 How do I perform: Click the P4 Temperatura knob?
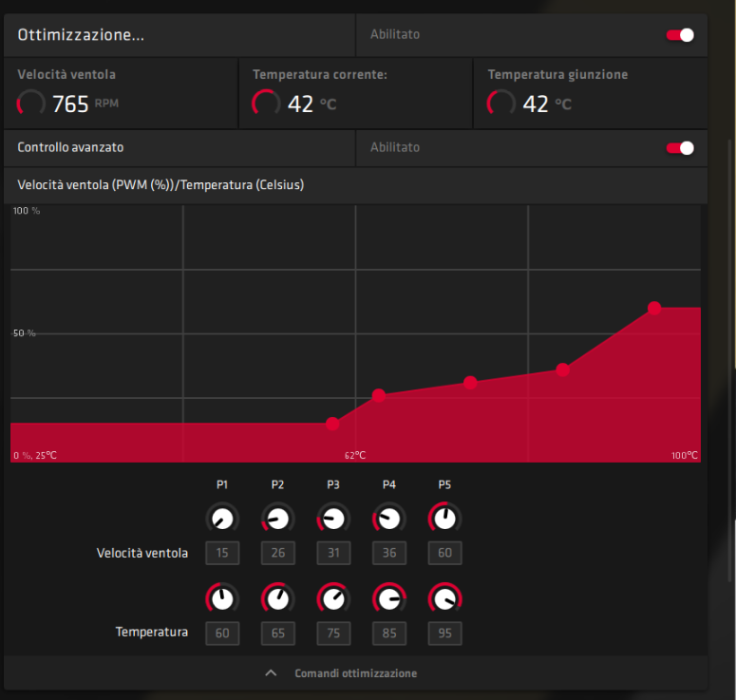tap(389, 599)
